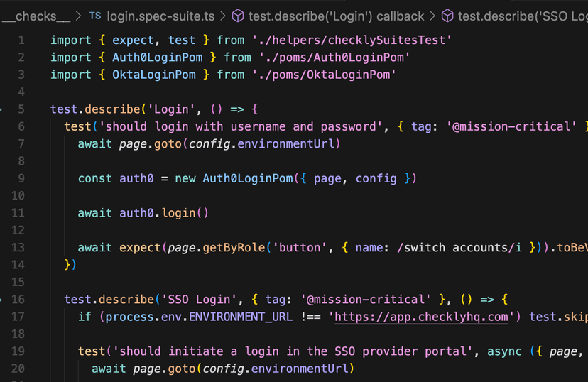Image resolution: width=588 pixels, height=382 pixels.
Task: Open the test.describe('SSO Log breadcrumb
Action: 522,16
